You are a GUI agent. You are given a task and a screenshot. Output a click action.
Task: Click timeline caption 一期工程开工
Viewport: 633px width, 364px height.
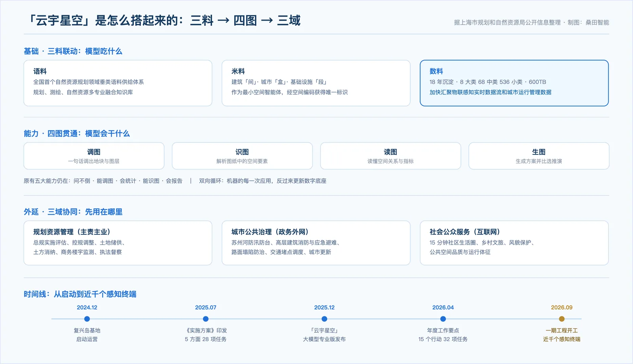tap(562, 330)
